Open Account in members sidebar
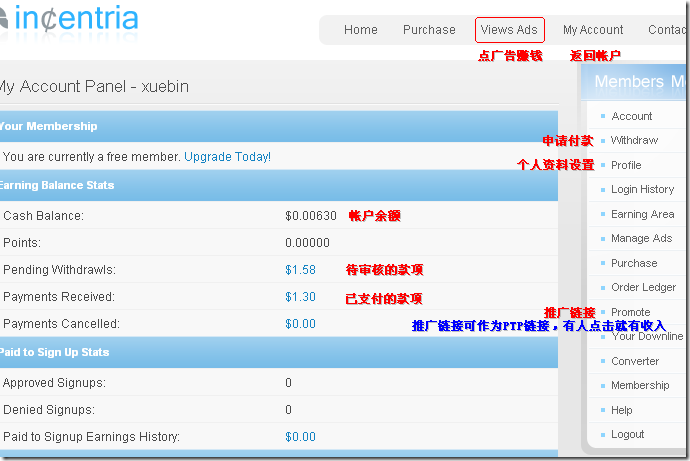The image size is (690, 461). [x=631, y=116]
